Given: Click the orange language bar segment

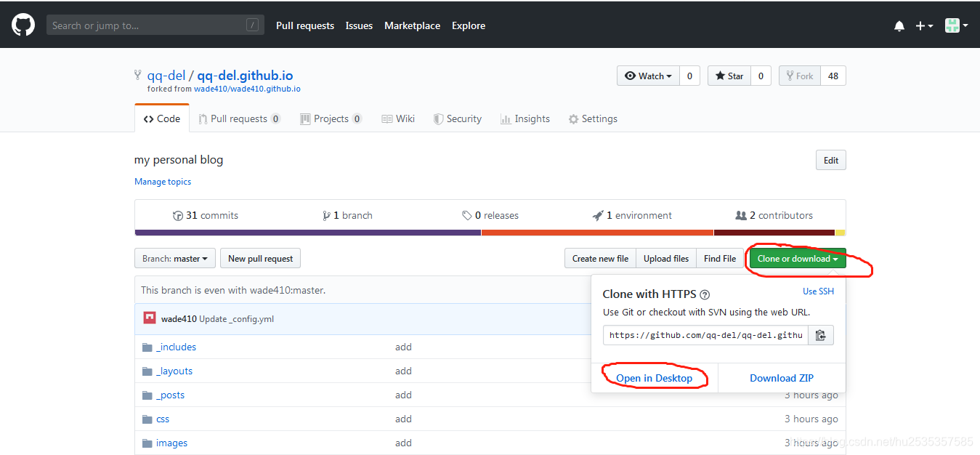Looking at the screenshot, I should click(597, 233).
